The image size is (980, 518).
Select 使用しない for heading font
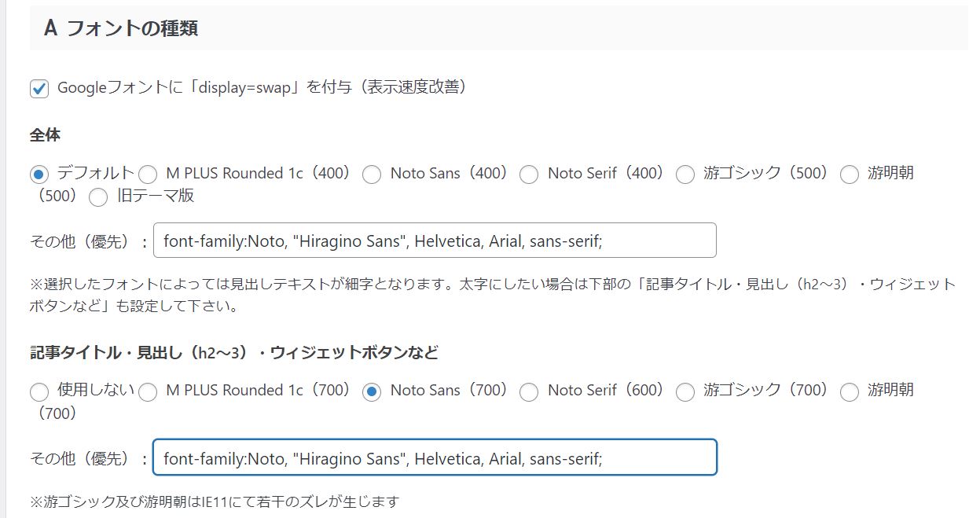click(39, 391)
